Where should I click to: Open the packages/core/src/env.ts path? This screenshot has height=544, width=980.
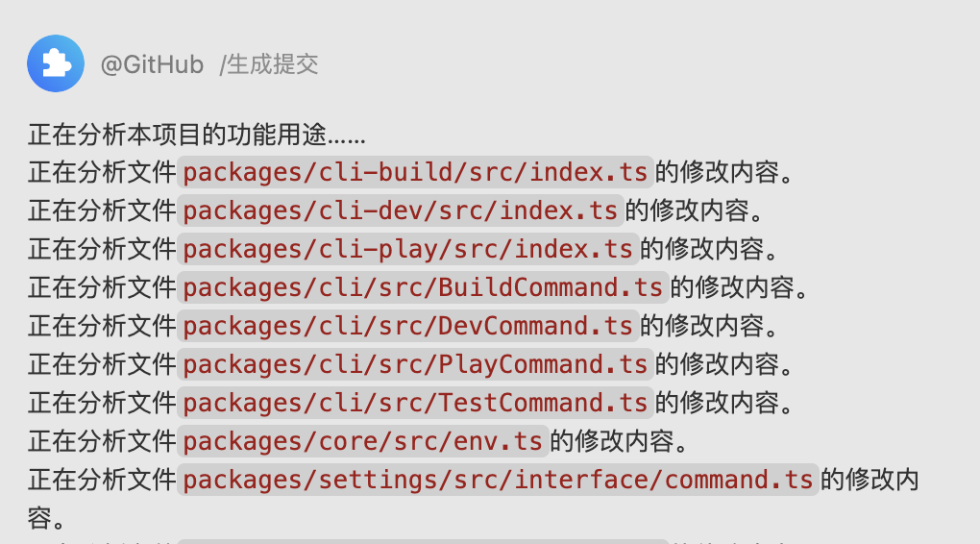pos(364,441)
